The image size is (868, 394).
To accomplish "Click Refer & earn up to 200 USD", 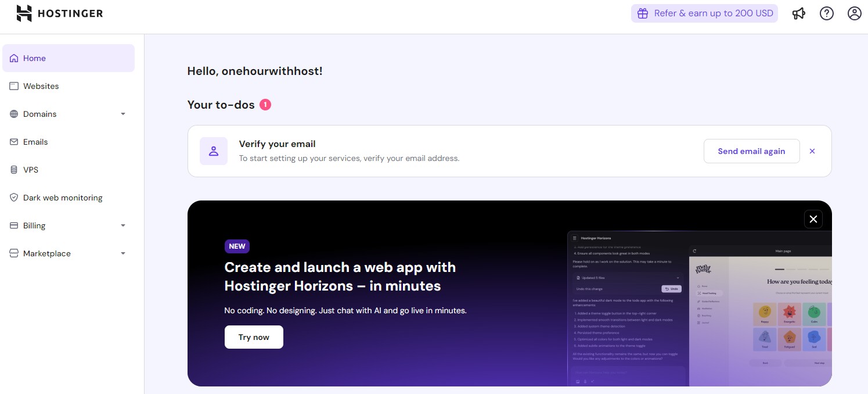I will [x=705, y=13].
